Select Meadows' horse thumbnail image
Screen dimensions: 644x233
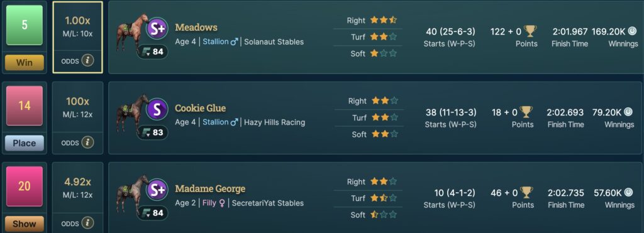131,35
